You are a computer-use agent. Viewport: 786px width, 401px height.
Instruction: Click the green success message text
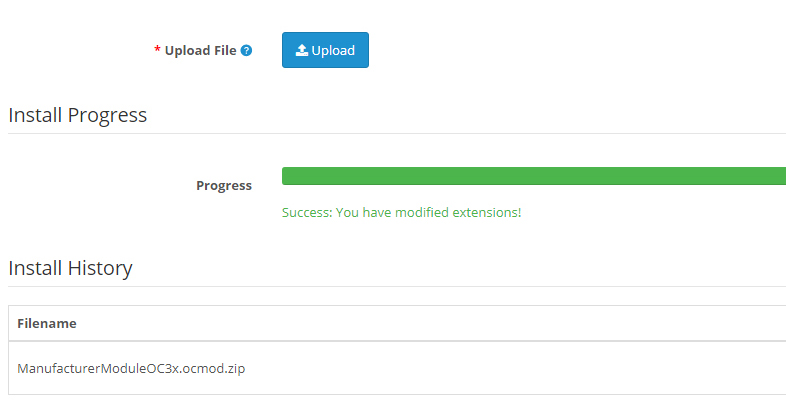click(401, 212)
